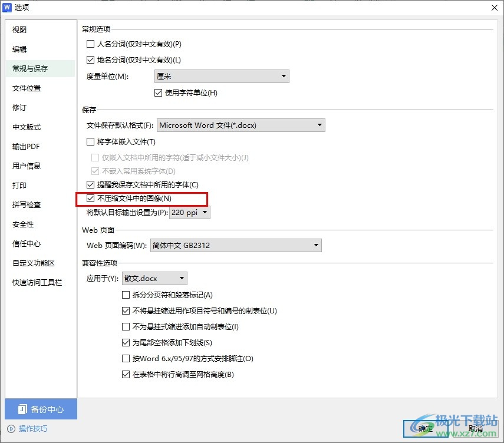This screenshot has width=504, height=443.
Task: Toggle 使用字符单位 checkbox
Action: (158, 93)
